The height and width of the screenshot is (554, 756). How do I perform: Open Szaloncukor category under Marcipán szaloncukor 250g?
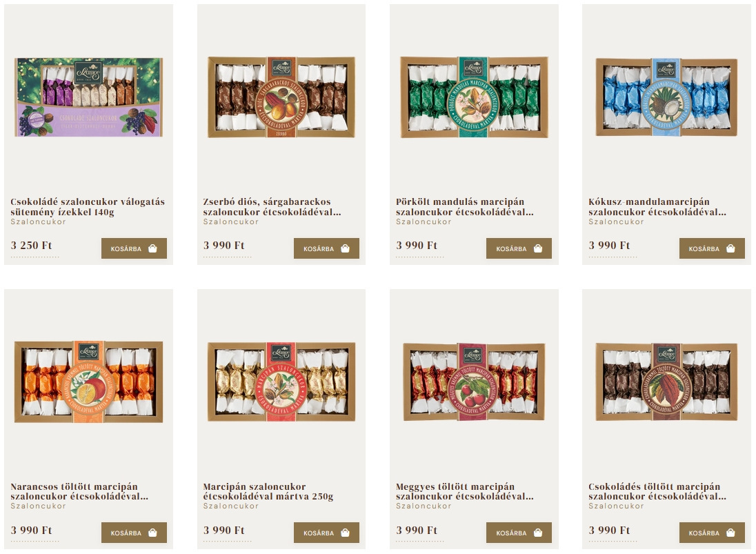point(231,506)
